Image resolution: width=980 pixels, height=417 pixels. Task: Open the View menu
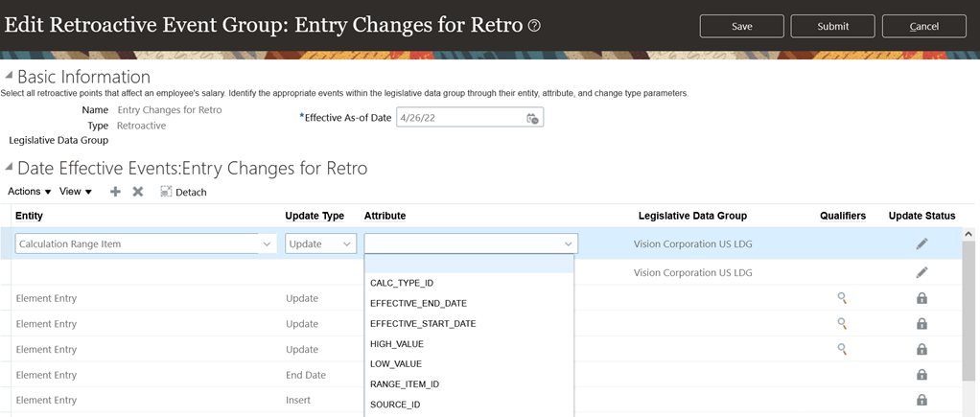pyautogui.click(x=76, y=192)
